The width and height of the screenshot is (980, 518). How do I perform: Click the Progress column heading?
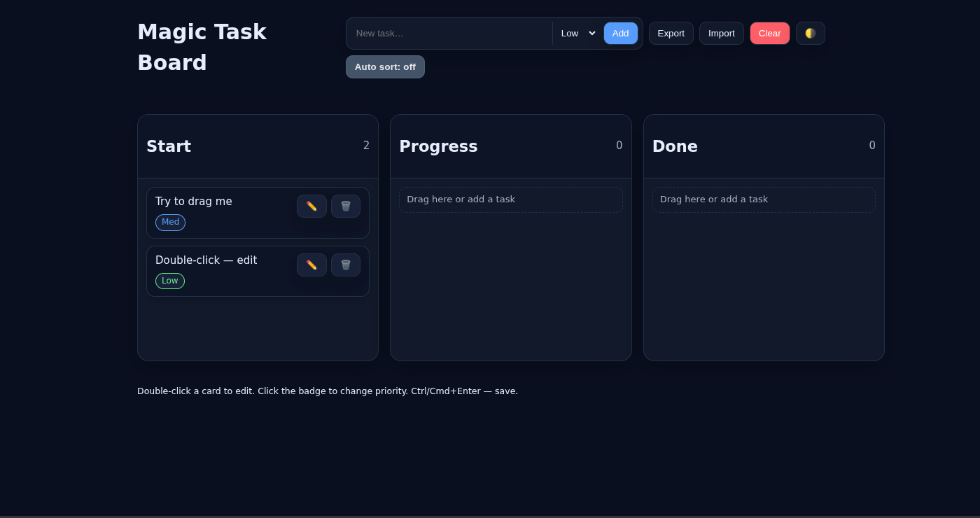438,146
